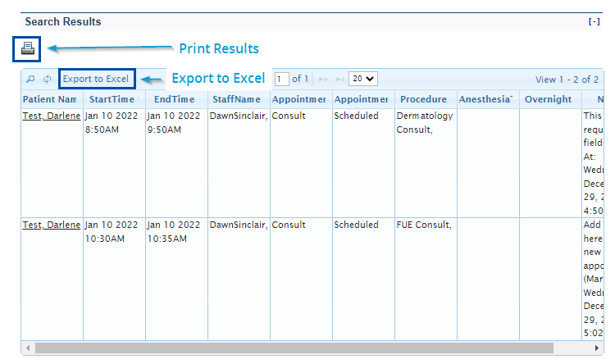Click the Export to Excel button
Viewport: 615px width, 364px height.
[x=96, y=80]
